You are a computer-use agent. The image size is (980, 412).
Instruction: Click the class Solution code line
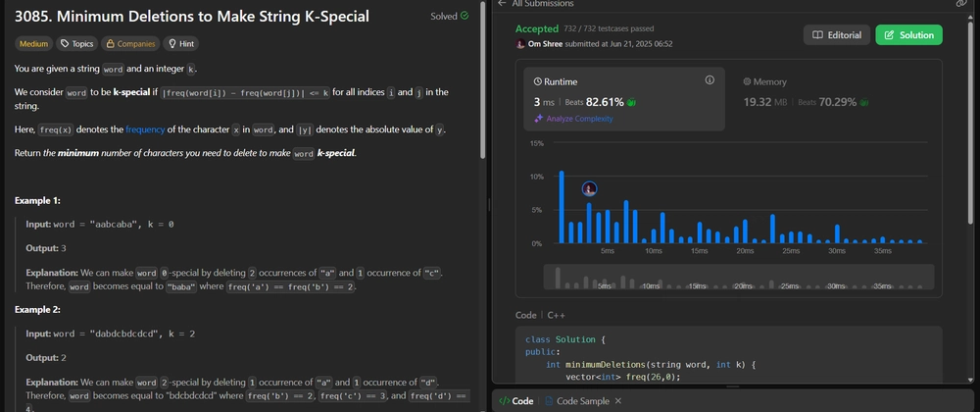pyautogui.click(x=565, y=339)
